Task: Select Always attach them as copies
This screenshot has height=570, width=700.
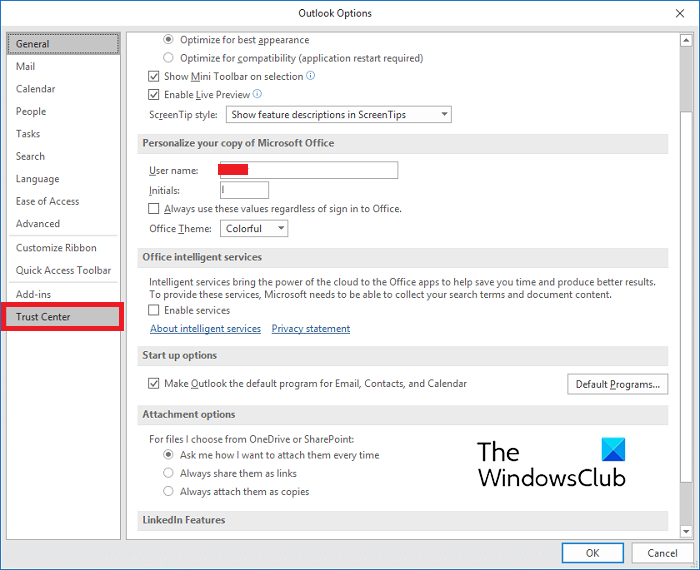Action: [168, 491]
